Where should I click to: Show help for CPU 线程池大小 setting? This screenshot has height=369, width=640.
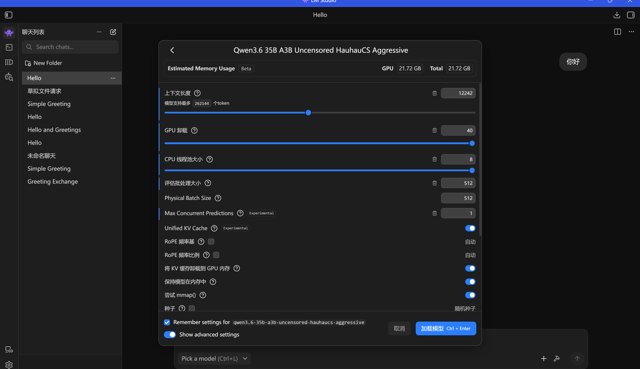(209, 159)
